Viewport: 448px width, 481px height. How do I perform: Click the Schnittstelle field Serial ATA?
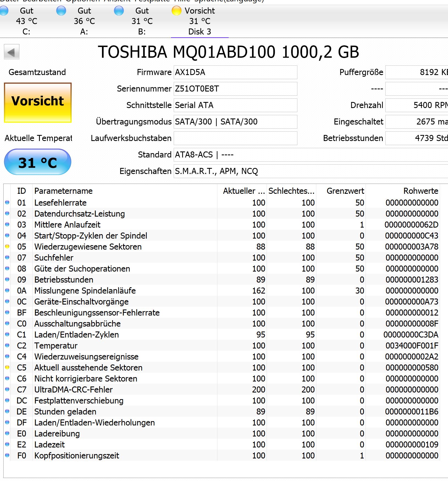(x=235, y=105)
